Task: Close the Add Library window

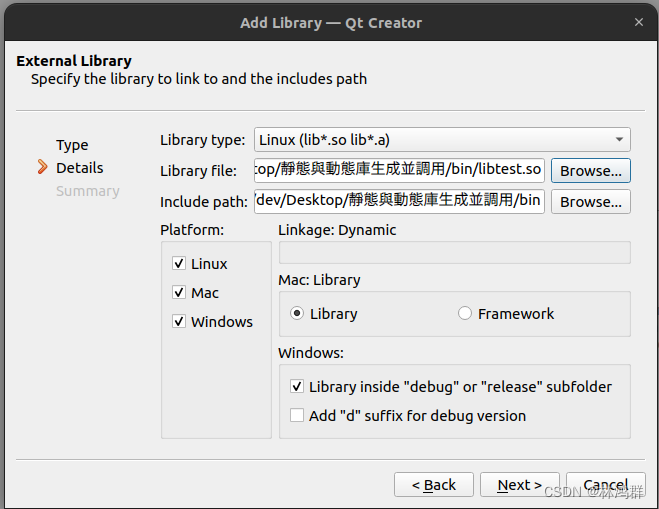Action: coord(639,22)
